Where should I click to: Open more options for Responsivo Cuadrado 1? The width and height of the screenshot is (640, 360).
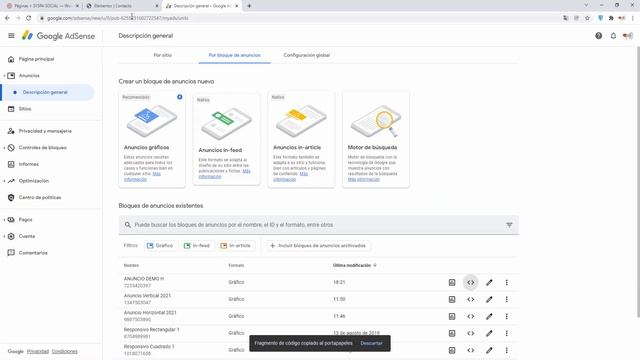507,350
